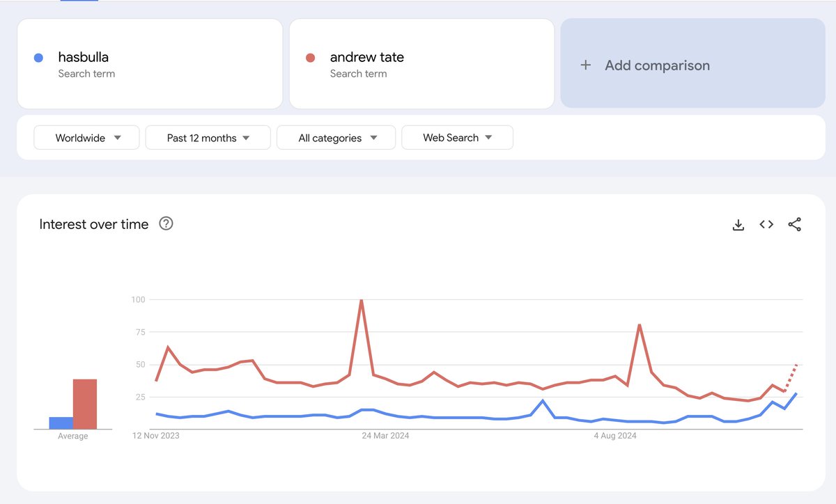
Task: Click the dotted red forecast line segment
Action: click(x=791, y=377)
